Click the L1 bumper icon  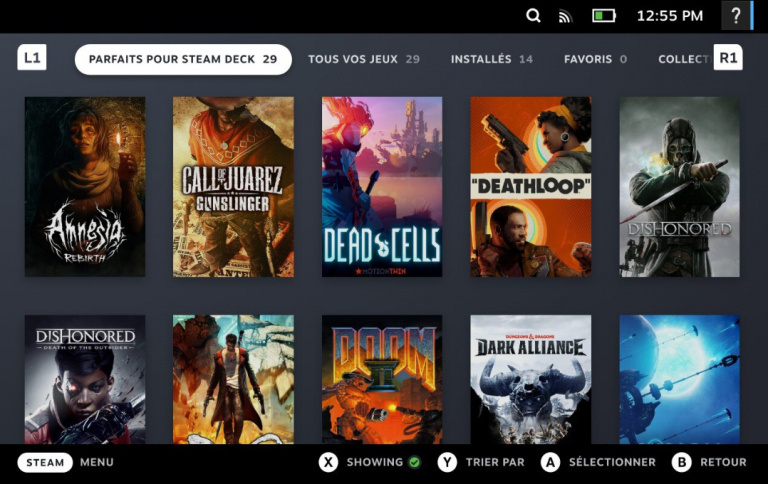[x=32, y=58]
